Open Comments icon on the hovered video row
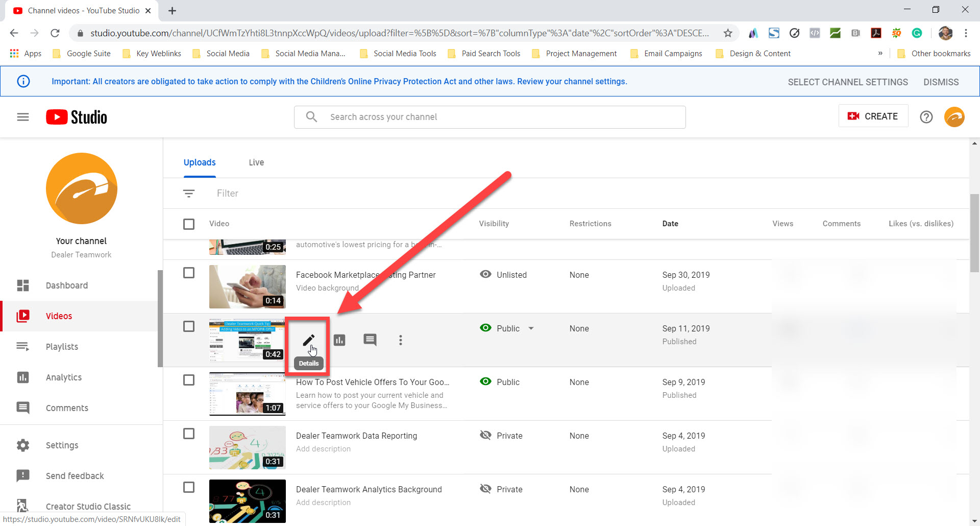980x526 pixels. tap(370, 340)
